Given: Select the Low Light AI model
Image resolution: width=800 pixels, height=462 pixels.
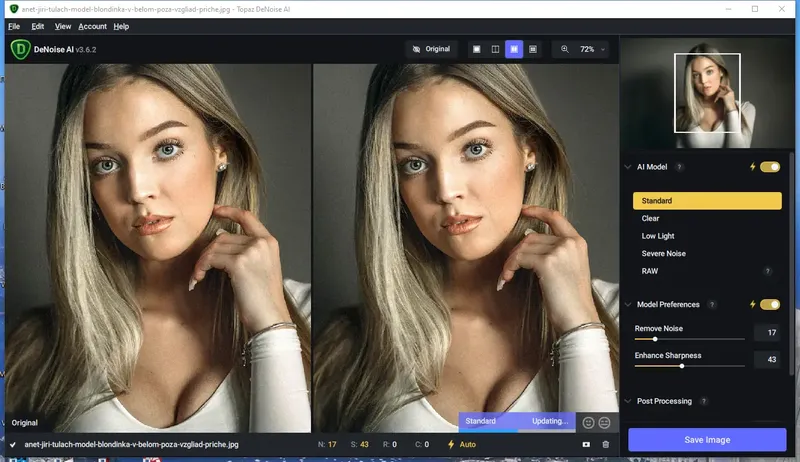Looking at the screenshot, I should pyautogui.click(x=707, y=236).
